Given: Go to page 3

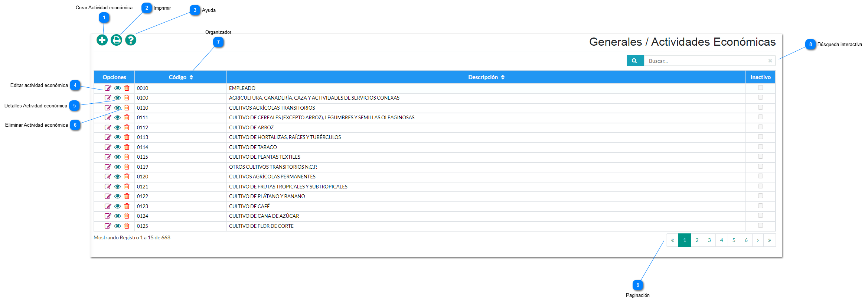Looking at the screenshot, I should [709, 240].
